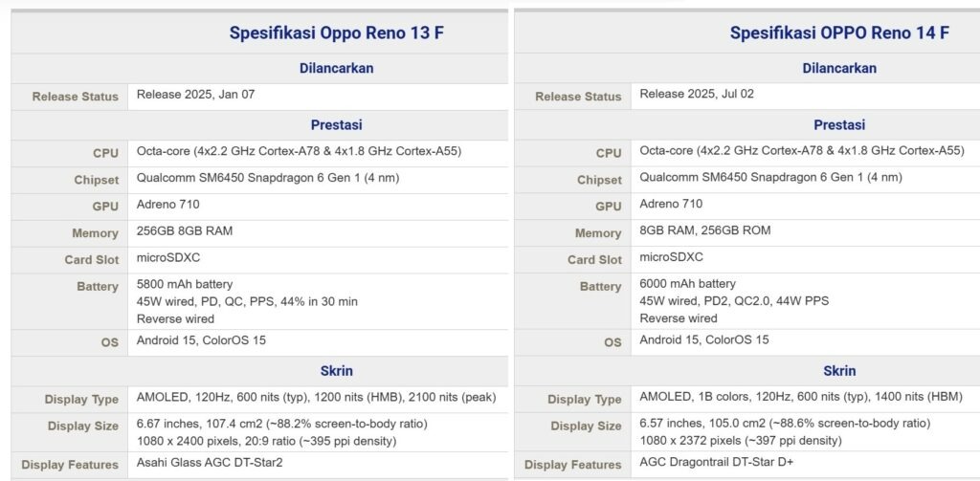Image resolution: width=980 pixels, height=481 pixels.
Task: Click the Reno 14 F 'Prestasi' header
Action: [x=839, y=125]
